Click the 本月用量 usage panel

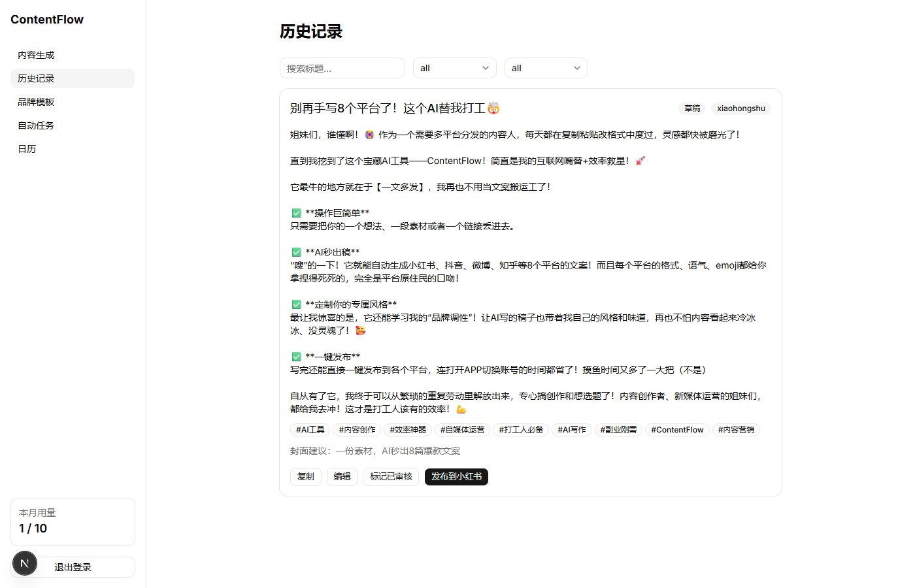coord(73,521)
